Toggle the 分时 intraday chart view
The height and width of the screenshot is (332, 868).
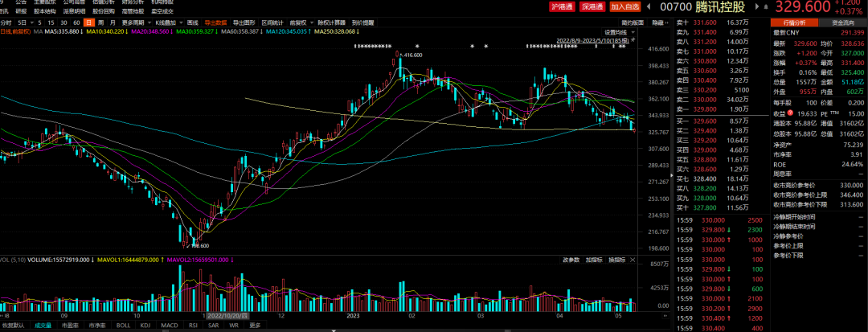pos(6,23)
